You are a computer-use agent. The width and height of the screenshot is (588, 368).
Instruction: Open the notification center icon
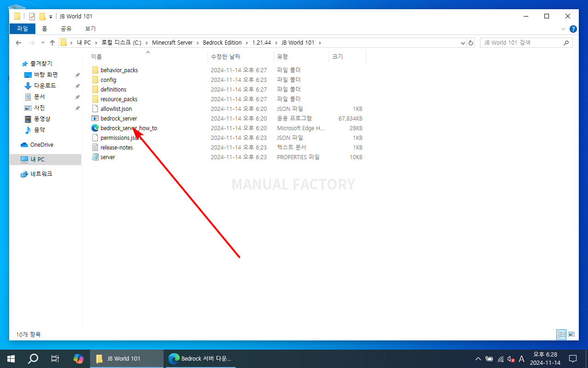tap(573, 359)
